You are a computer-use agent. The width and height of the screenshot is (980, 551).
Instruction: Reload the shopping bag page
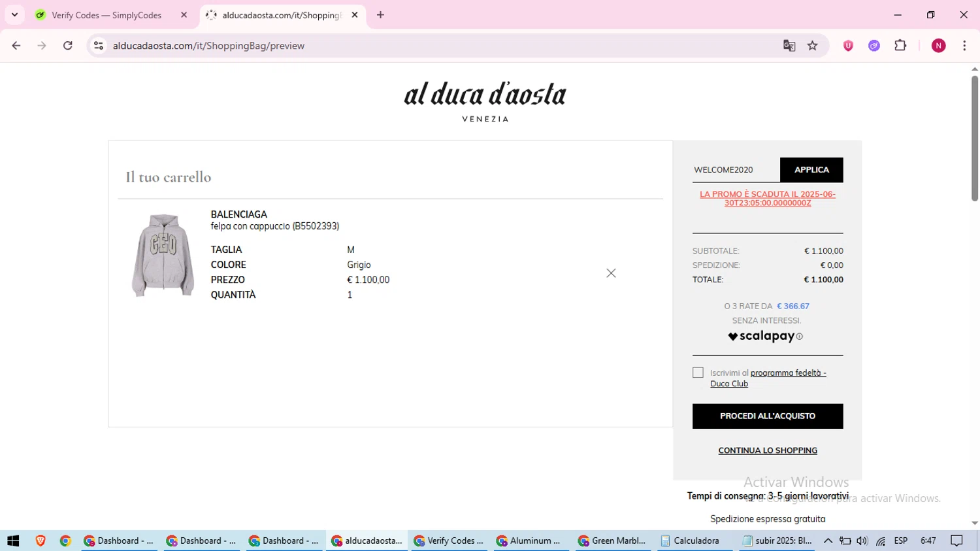point(68,46)
